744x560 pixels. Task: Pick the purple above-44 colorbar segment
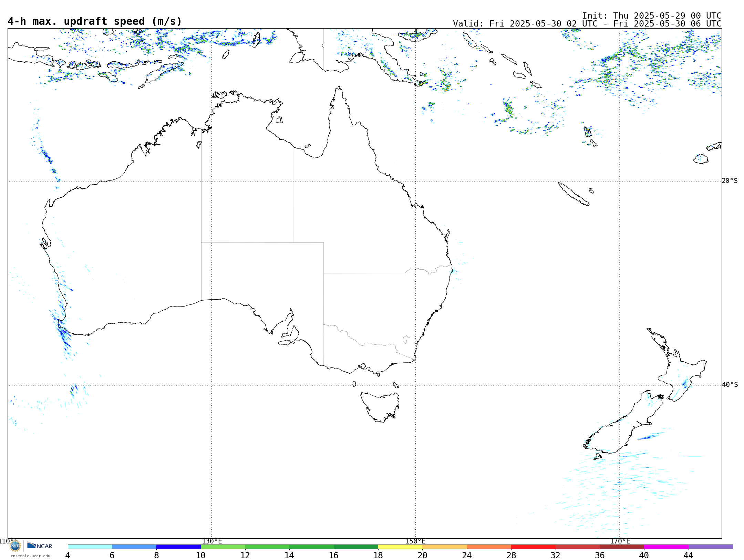pos(711,547)
